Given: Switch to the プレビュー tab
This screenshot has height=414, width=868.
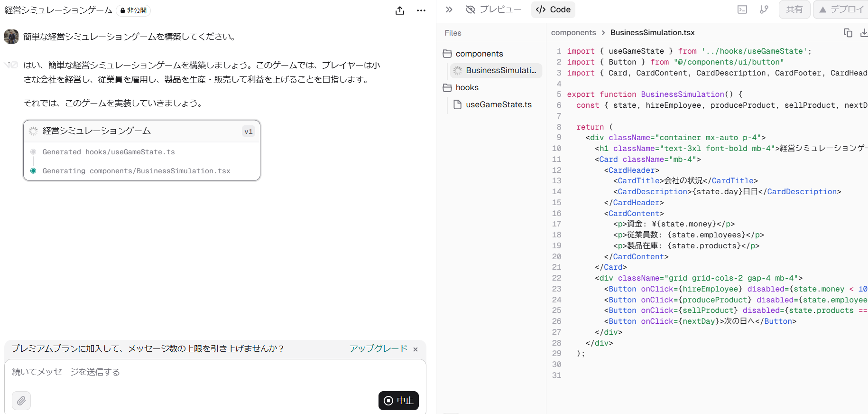Looking at the screenshot, I should coord(493,9).
